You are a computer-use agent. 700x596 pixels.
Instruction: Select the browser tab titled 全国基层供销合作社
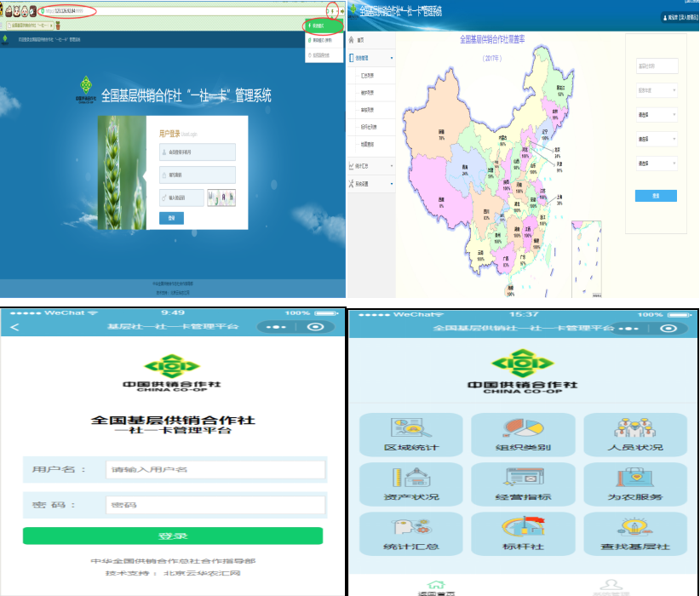[x=29, y=26]
